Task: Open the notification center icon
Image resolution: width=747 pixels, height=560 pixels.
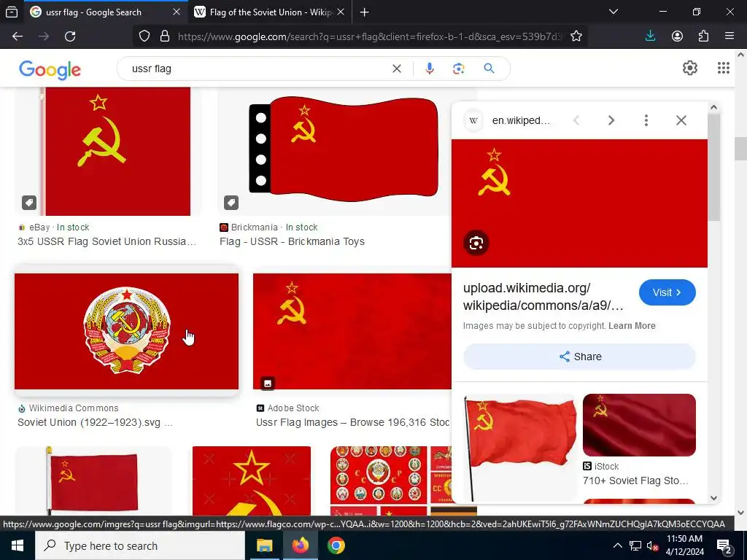Action: tap(724, 546)
